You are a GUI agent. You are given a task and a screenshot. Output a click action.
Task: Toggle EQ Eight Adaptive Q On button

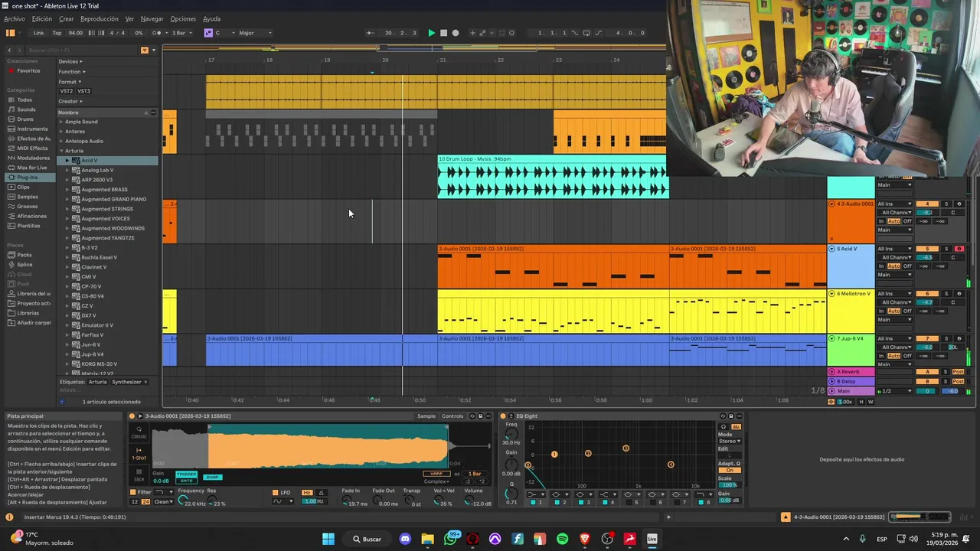[x=729, y=471]
